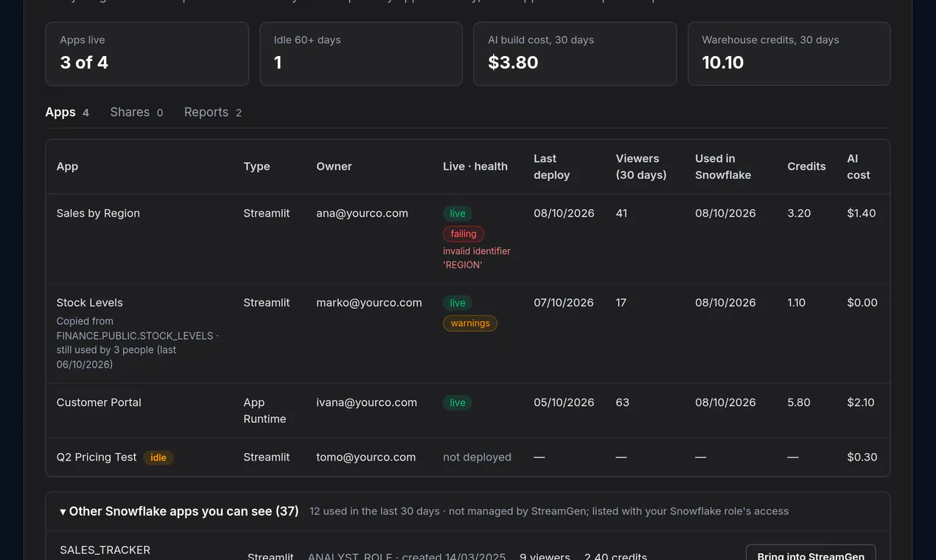This screenshot has height=560, width=936.
Task: Select the SALES_TRACKER app entry
Action: coord(105,550)
